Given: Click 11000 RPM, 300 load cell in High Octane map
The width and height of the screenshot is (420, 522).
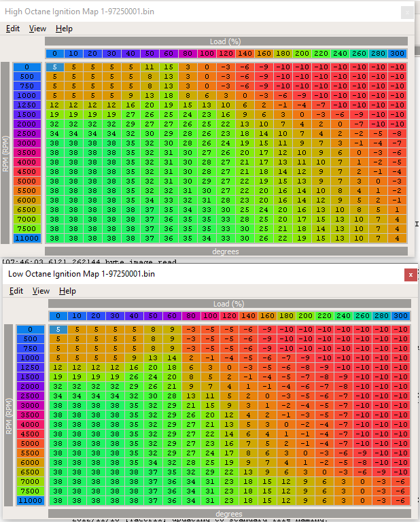Looking at the screenshot, I should click(398, 239).
